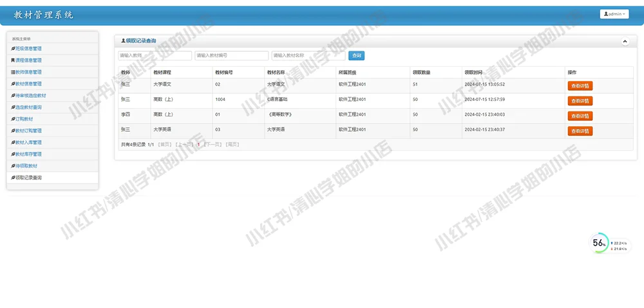Select class 软件工程2401 in the 1004 row

[352, 99]
